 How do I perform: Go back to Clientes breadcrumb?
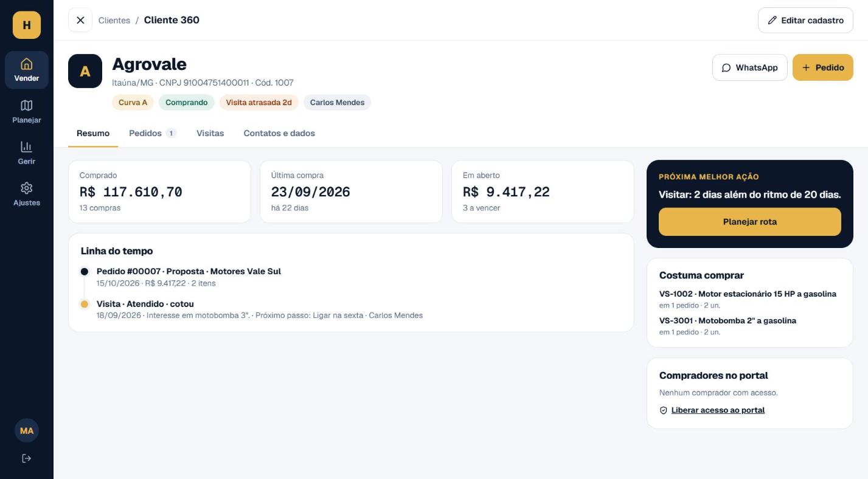(x=114, y=20)
